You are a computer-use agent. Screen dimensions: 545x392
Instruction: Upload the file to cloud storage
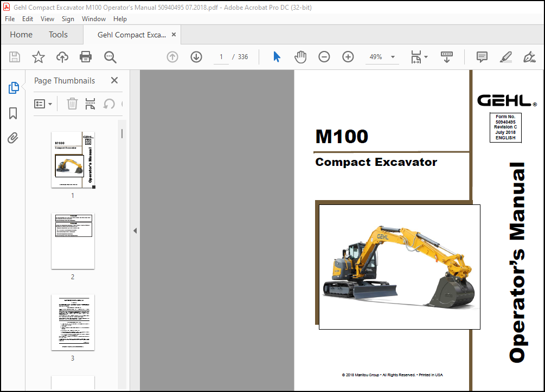pyautogui.click(x=62, y=56)
